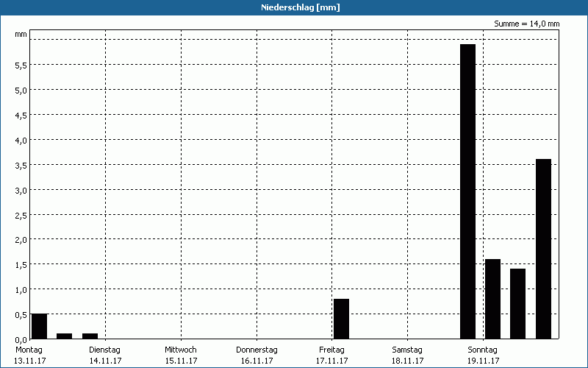Click the date '17.11.17'
Viewport: 588px width, 368px height.
point(332,361)
